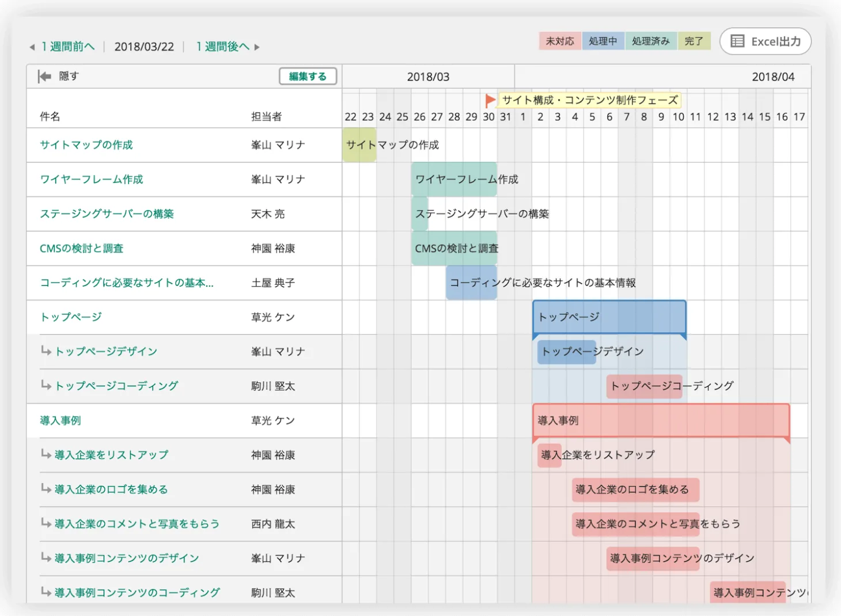Screen dimensions: 841x616
Task: Open the 導入事例 parent task link
Action: (60, 421)
